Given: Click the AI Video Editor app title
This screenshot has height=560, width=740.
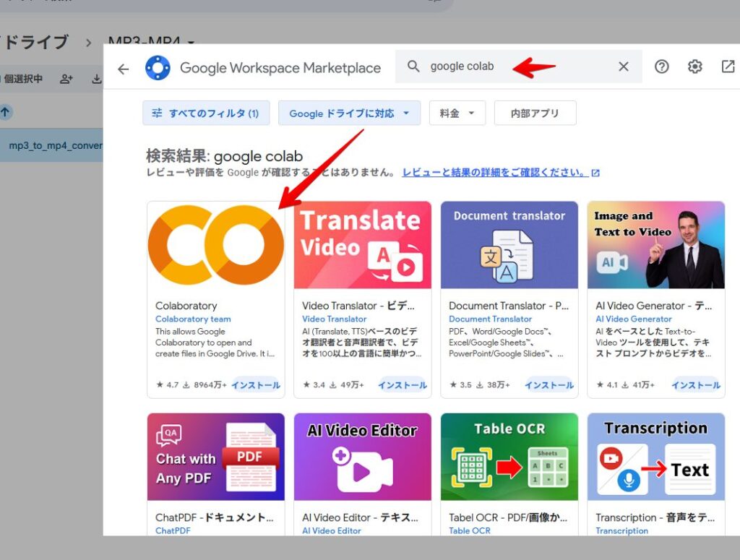Looking at the screenshot, I should pos(360,517).
